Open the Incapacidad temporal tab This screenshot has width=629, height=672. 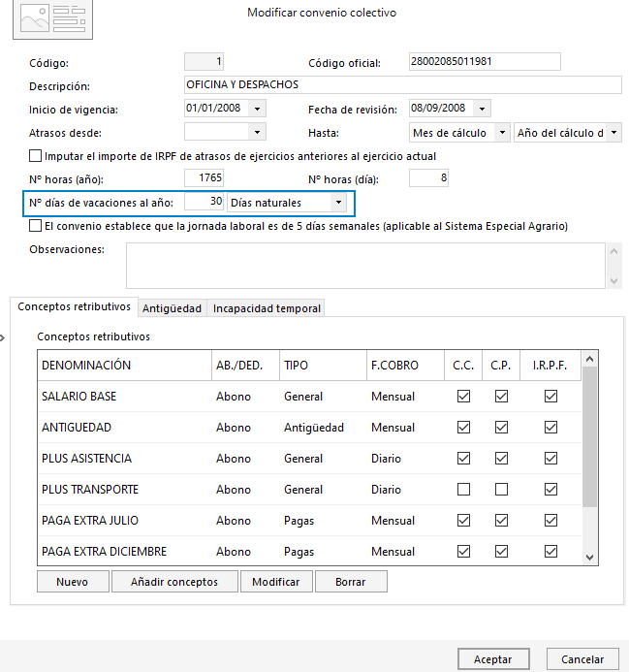(267, 308)
